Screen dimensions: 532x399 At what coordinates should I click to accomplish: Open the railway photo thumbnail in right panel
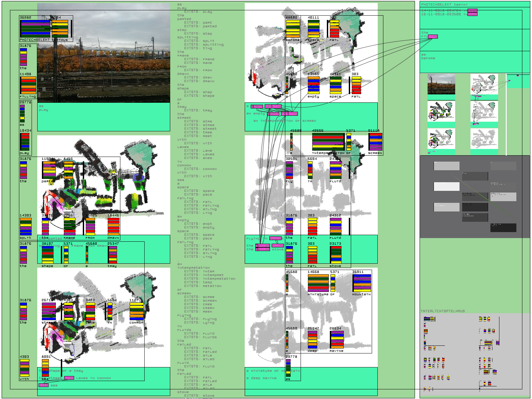[441, 85]
